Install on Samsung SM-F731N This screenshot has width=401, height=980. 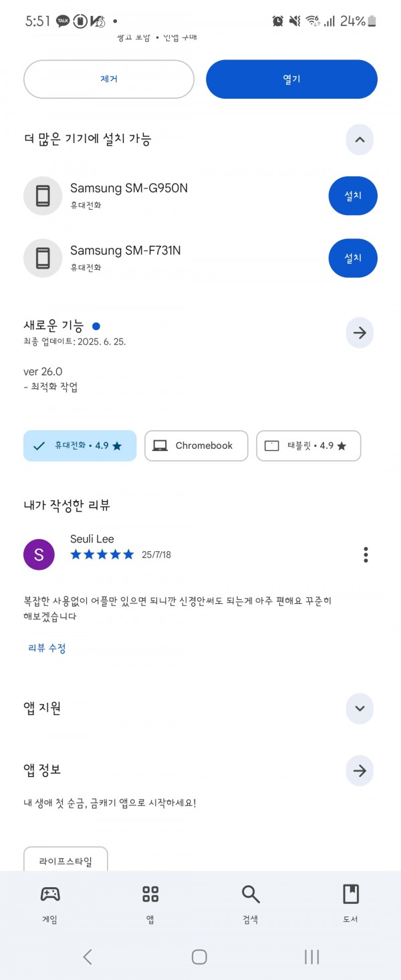click(353, 258)
